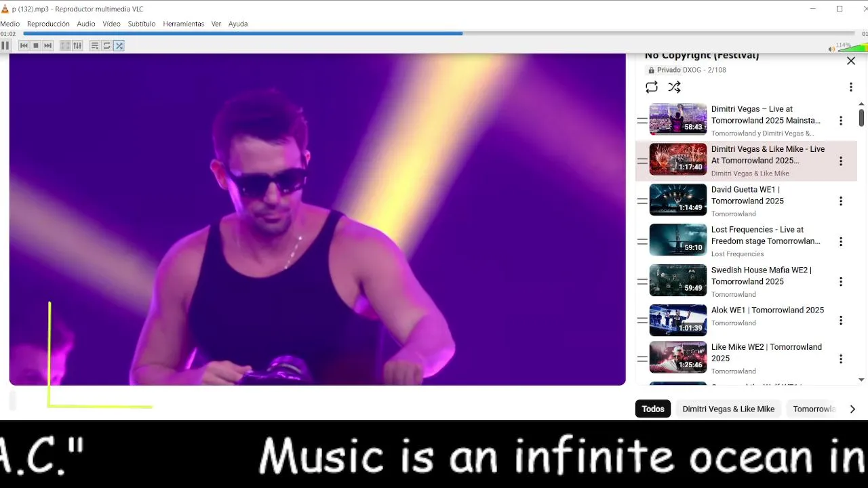Click drag handle of Like Mike WE2 row
This screenshot has height=488, width=868.
pos(642,359)
